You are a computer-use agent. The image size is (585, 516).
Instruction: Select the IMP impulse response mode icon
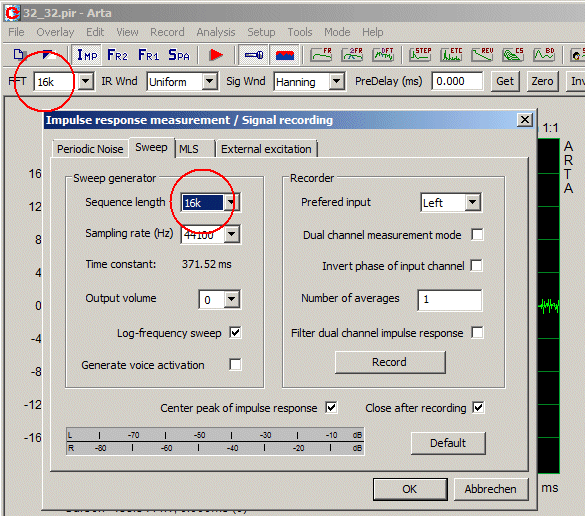pyautogui.click(x=87, y=55)
